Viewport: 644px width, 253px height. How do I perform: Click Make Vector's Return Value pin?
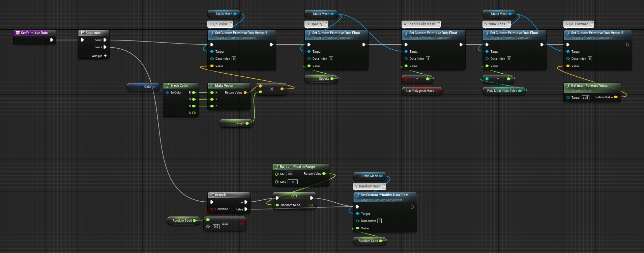(245, 93)
